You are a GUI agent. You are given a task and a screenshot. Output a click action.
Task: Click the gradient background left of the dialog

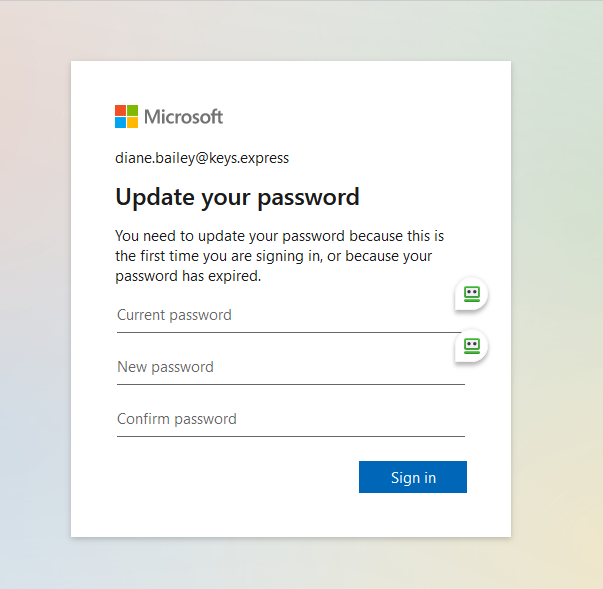[35, 300]
